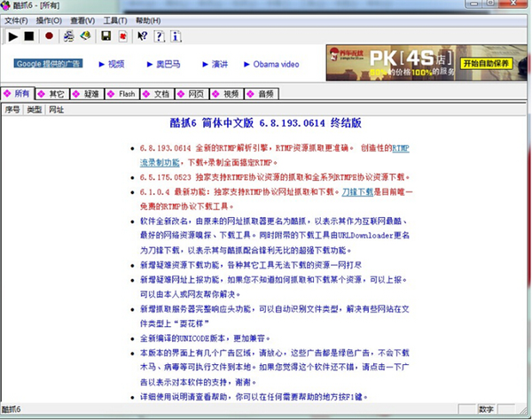Image resolution: width=532 pixels, height=420 pixels.
Task: Switch to the Flash tab
Action: 122,94
